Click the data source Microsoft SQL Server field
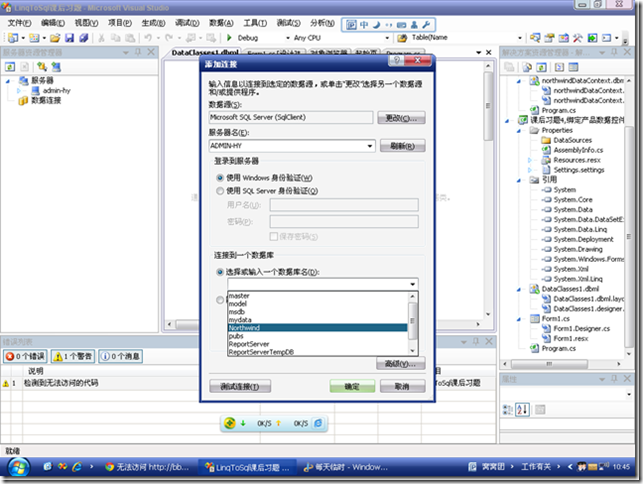Image resolution: width=643 pixels, height=484 pixels. [291, 117]
